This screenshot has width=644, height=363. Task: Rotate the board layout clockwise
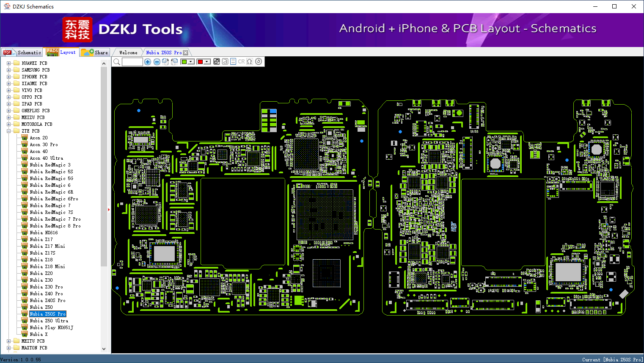[x=165, y=62]
